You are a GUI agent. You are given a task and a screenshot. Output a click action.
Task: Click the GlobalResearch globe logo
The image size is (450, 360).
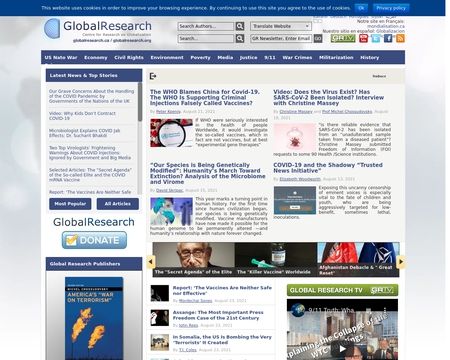point(52,28)
